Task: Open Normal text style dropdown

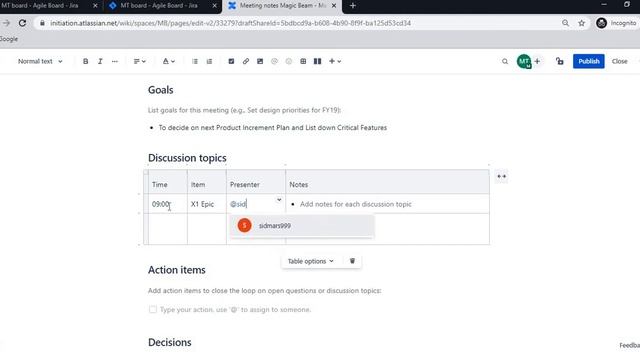Action: (x=40, y=61)
